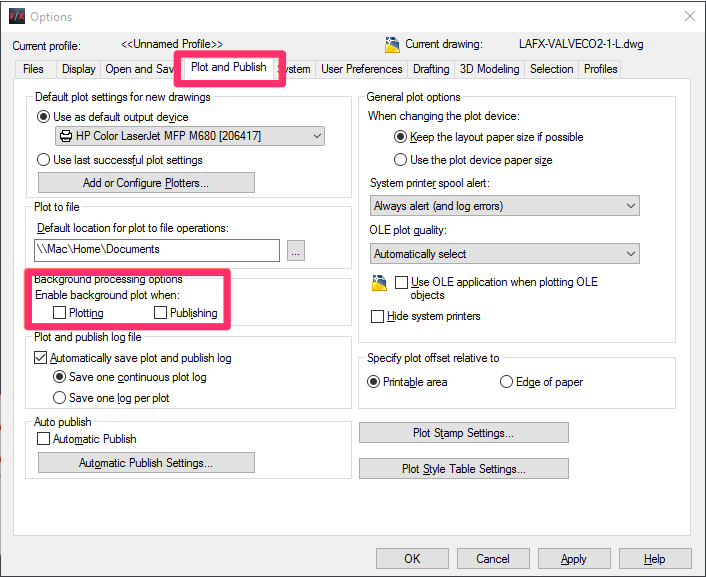Switch to the Selection tab
The image size is (706, 577).
point(552,69)
